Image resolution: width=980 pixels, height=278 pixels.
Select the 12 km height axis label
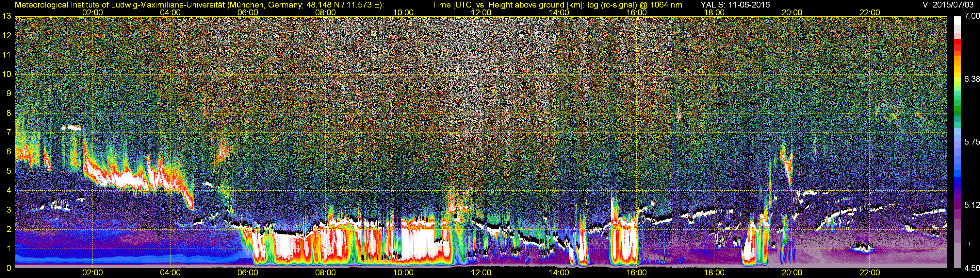pyautogui.click(x=7, y=36)
